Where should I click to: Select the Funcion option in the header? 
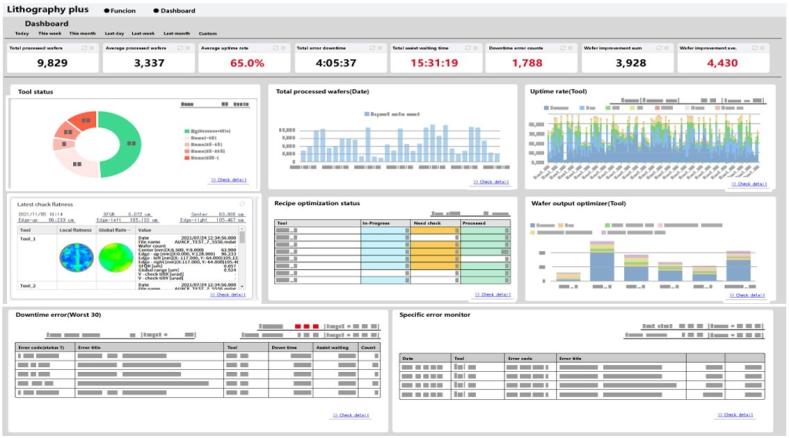pos(121,10)
